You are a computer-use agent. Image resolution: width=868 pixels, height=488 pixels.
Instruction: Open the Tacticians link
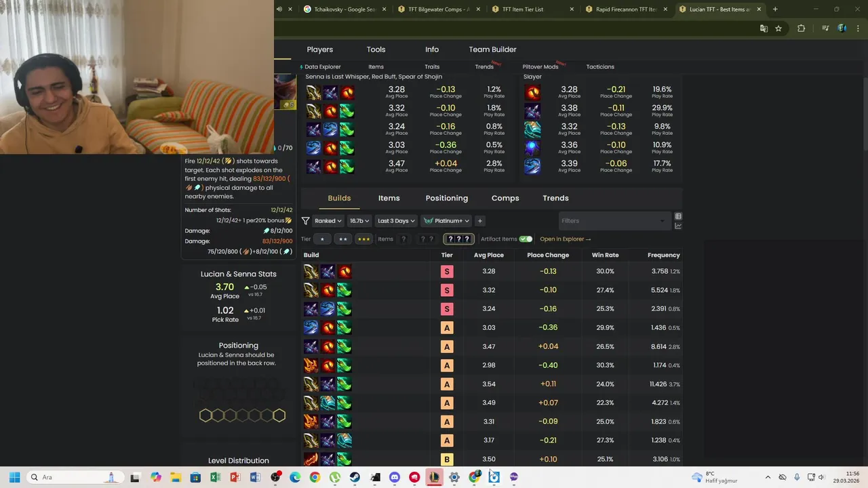[600, 67]
